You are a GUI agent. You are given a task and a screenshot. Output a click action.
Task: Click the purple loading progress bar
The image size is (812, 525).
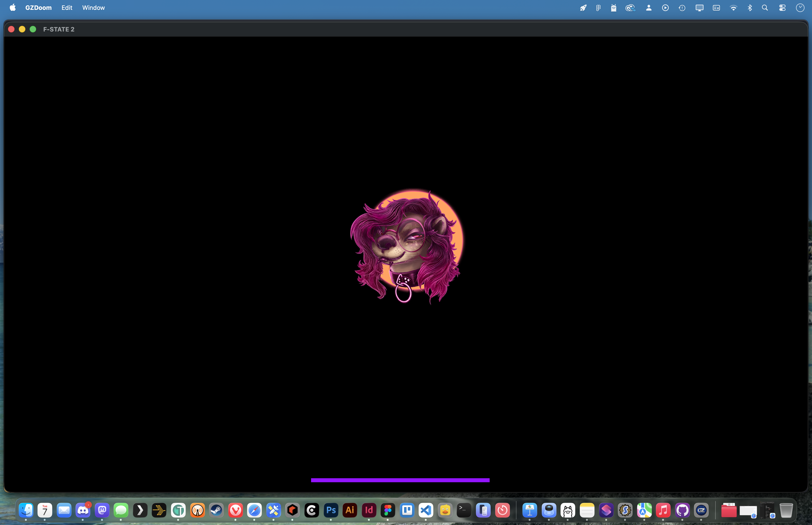tap(400, 480)
